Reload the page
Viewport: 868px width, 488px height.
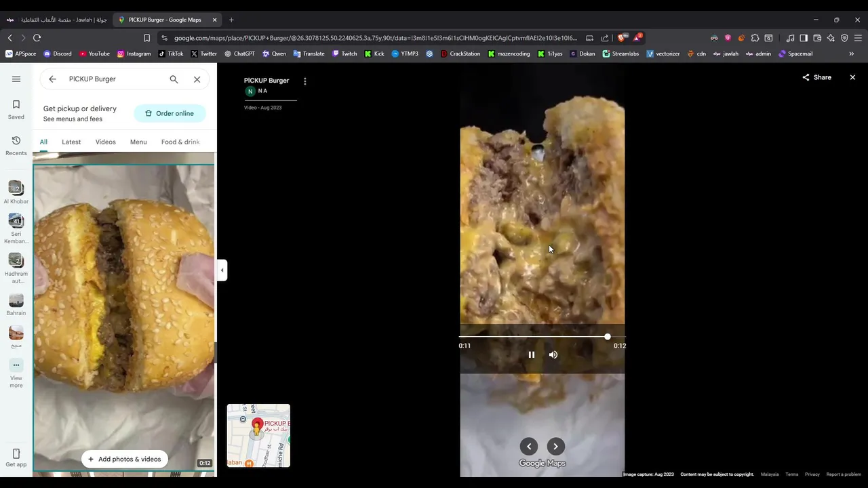(x=37, y=38)
